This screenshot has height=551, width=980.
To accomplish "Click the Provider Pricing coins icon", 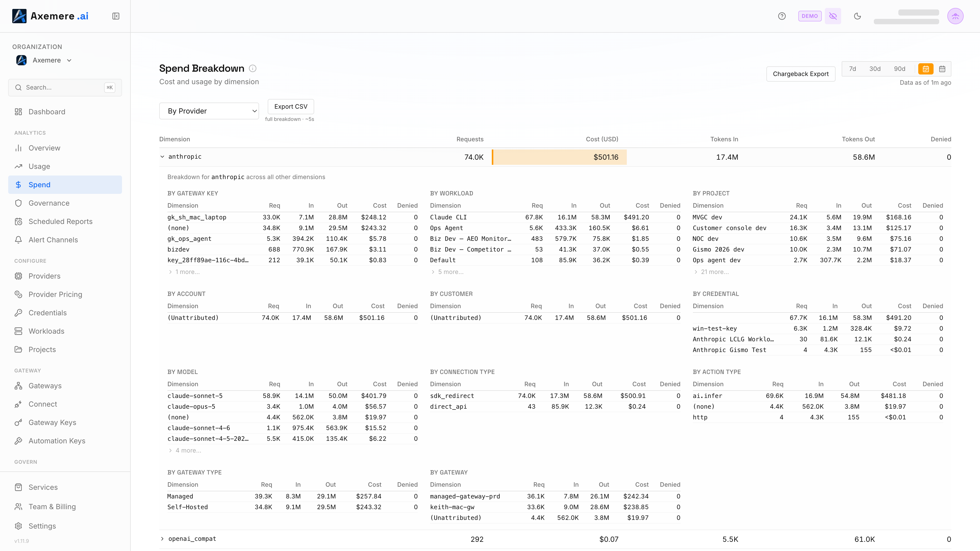I will click(x=18, y=294).
